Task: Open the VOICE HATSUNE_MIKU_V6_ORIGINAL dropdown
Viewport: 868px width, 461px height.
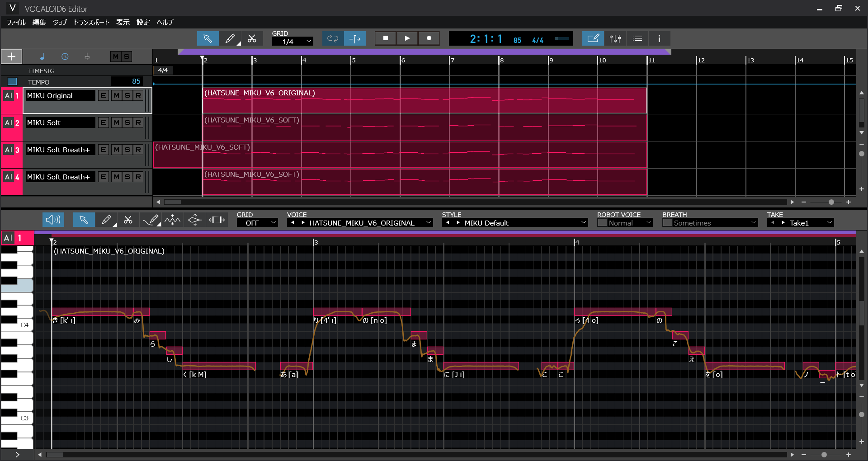Action: (370, 223)
